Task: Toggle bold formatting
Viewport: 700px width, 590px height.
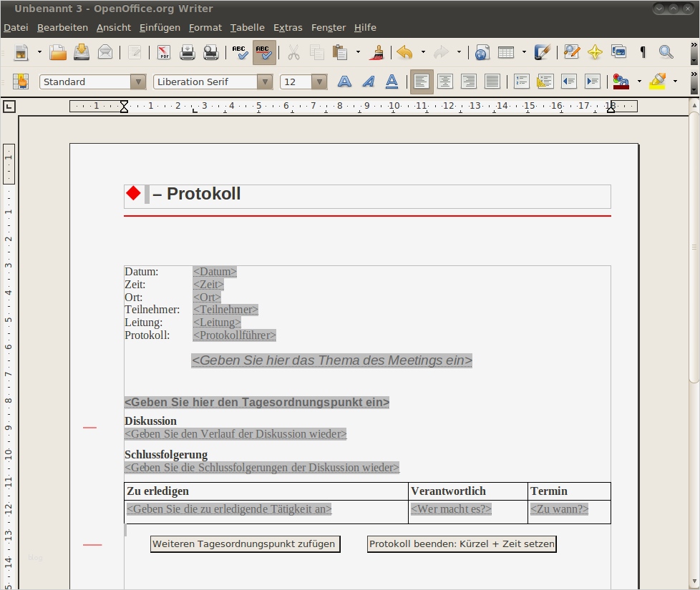Action: (x=344, y=82)
